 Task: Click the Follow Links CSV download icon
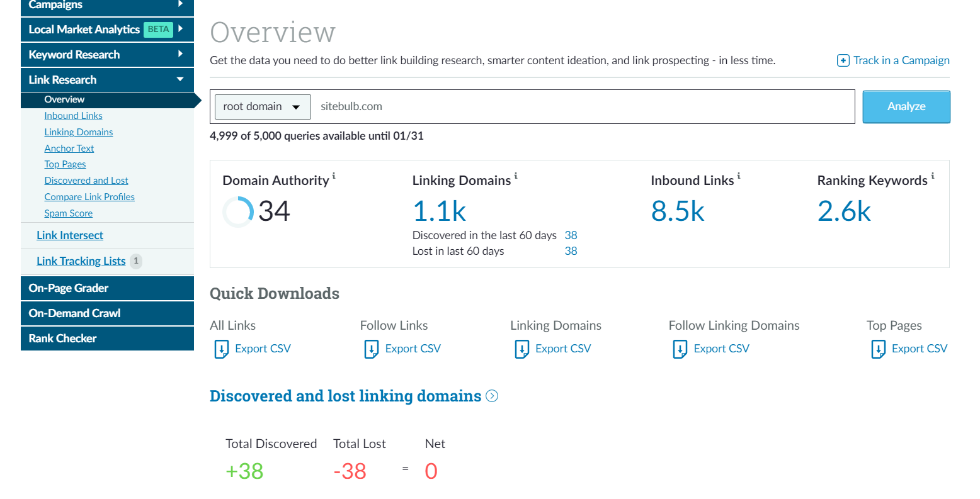coord(372,349)
